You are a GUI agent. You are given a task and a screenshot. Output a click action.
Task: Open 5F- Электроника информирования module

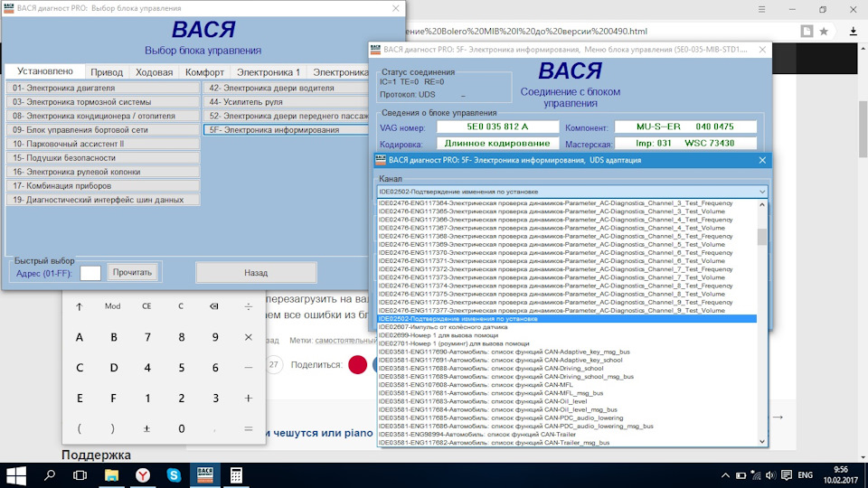tap(287, 129)
